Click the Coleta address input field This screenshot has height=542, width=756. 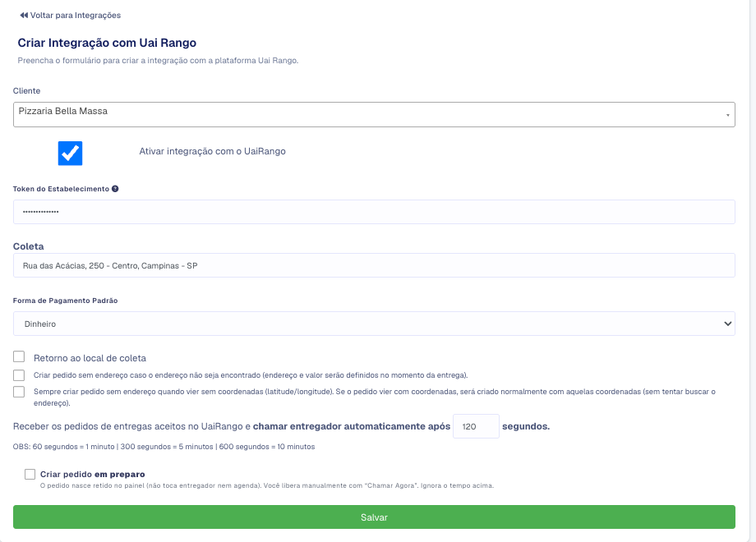click(x=374, y=265)
